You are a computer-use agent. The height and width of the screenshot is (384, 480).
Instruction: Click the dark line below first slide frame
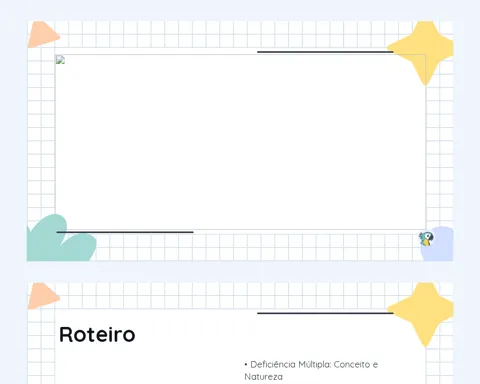click(125, 232)
